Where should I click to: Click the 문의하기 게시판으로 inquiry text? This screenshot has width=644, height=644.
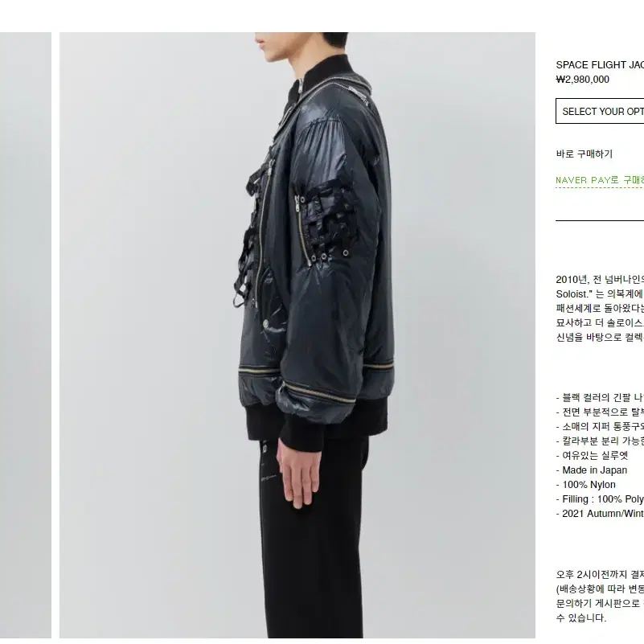(600, 603)
